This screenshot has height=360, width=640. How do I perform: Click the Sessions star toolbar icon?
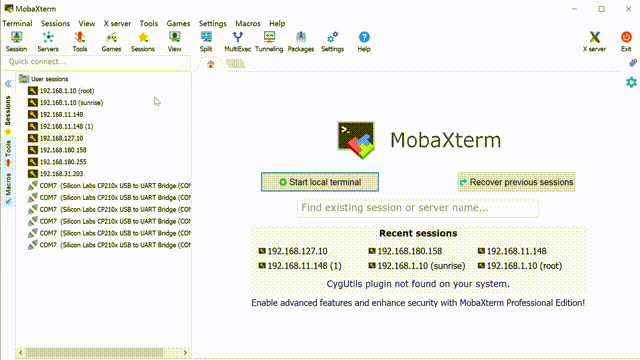click(x=143, y=42)
